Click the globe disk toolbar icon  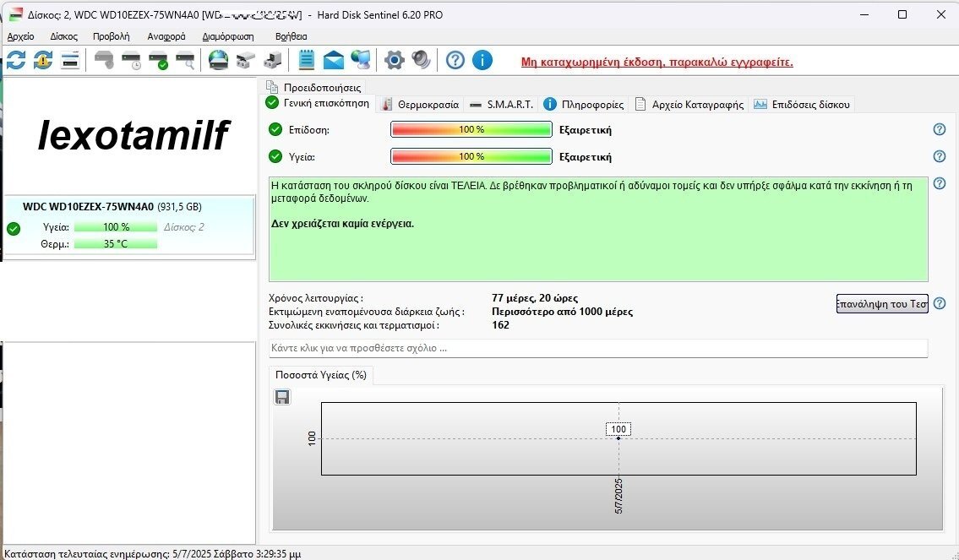tap(218, 60)
